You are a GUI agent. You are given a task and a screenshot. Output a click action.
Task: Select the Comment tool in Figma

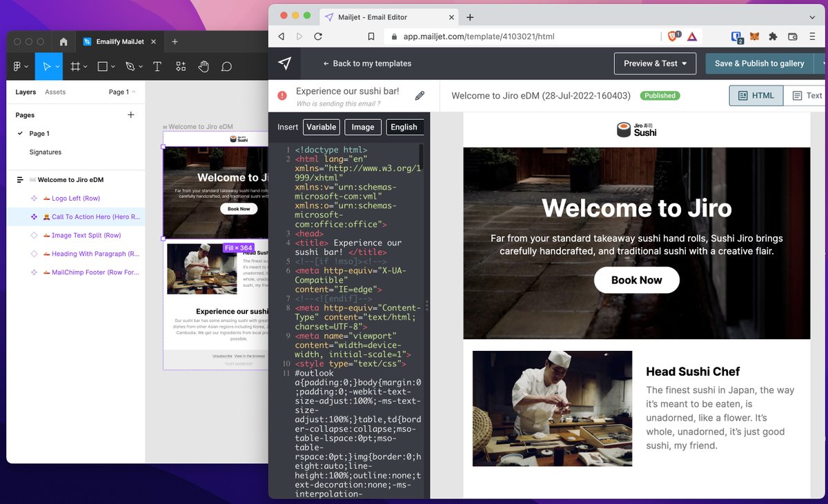[226, 66]
